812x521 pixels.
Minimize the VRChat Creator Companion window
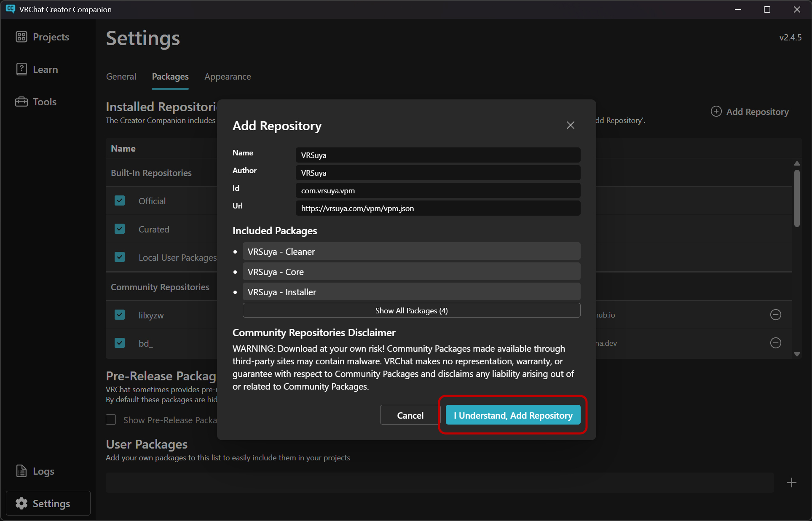738,9
